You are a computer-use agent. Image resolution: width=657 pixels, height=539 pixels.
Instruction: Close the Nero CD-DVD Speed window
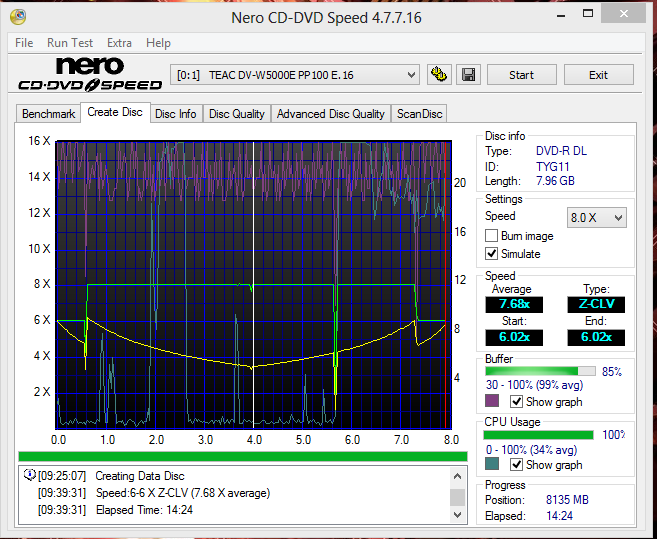click(x=623, y=14)
